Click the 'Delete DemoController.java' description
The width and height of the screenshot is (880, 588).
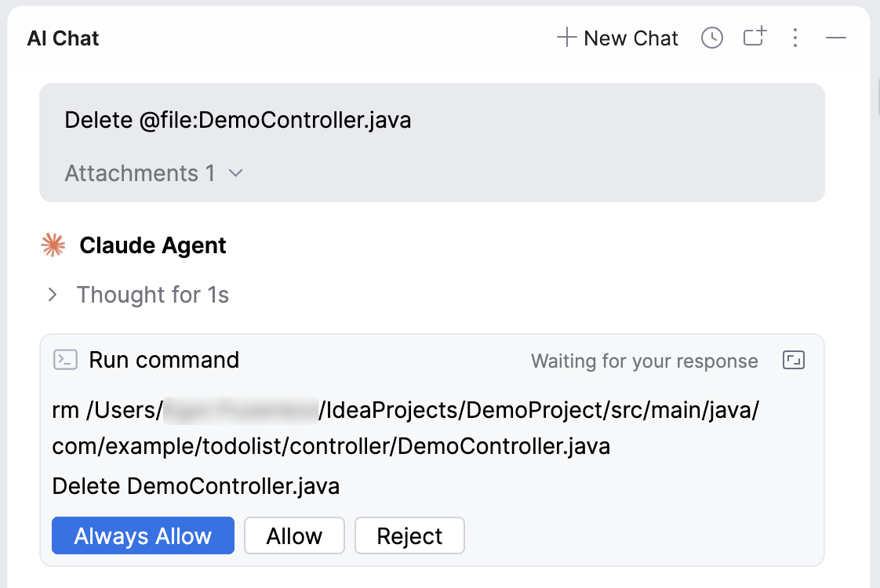(195, 486)
